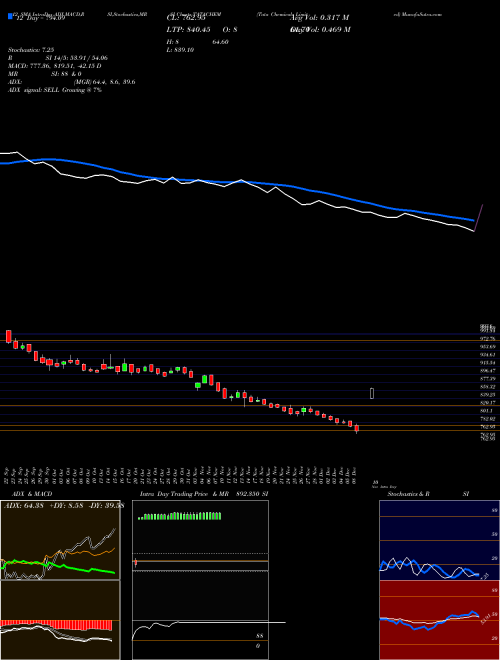Click the 'Intra Day Trading Price & MR' panel title
This screenshot has width=500, height=660.
[186, 494]
